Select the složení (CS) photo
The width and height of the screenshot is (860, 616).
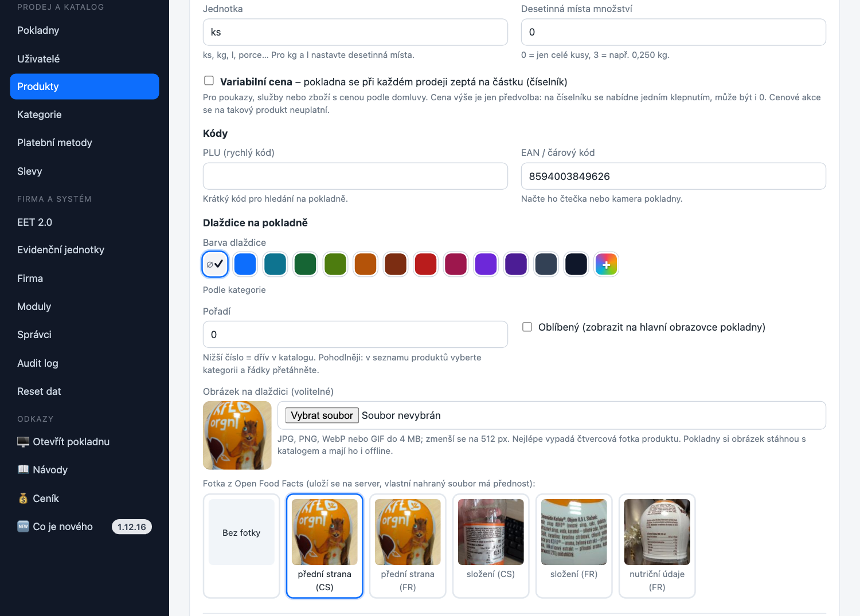(x=491, y=546)
